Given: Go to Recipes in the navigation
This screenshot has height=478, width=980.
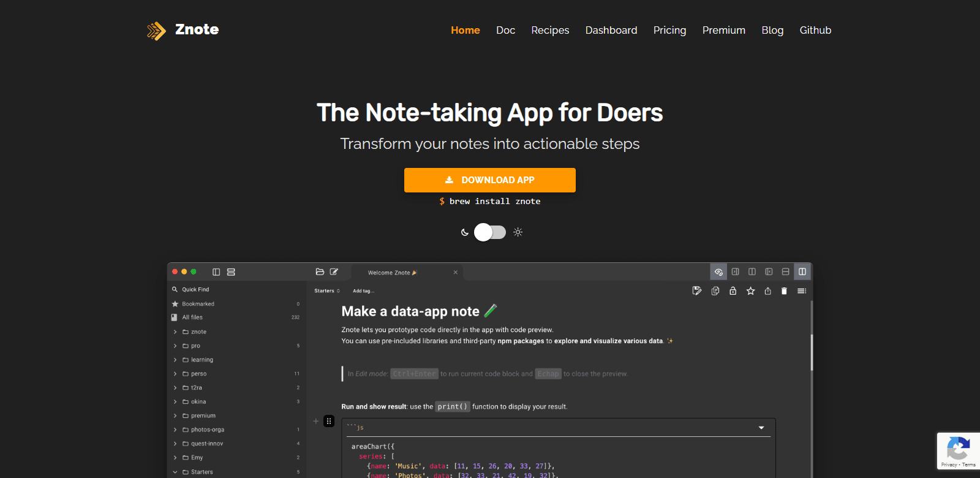Looking at the screenshot, I should tap(550, 30).
